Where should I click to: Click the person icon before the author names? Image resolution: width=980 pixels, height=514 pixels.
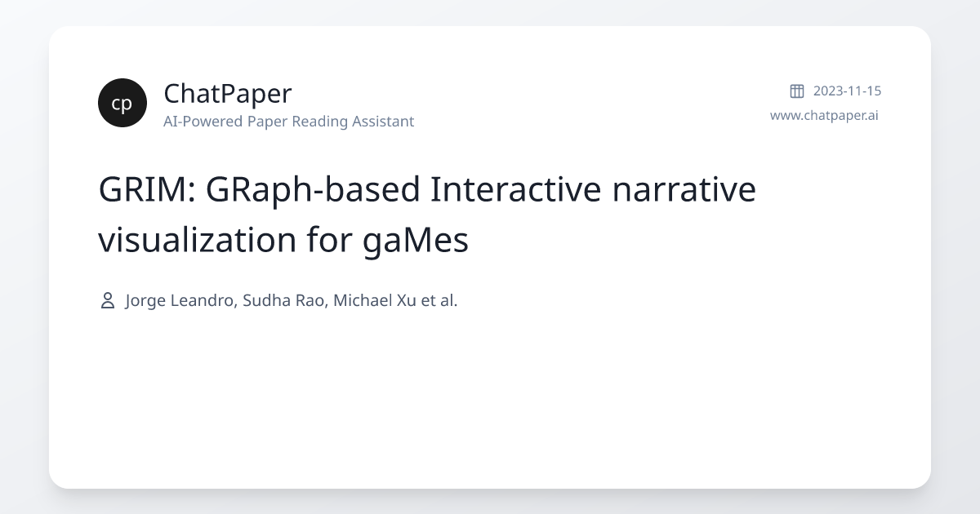[x=107, y=300]
